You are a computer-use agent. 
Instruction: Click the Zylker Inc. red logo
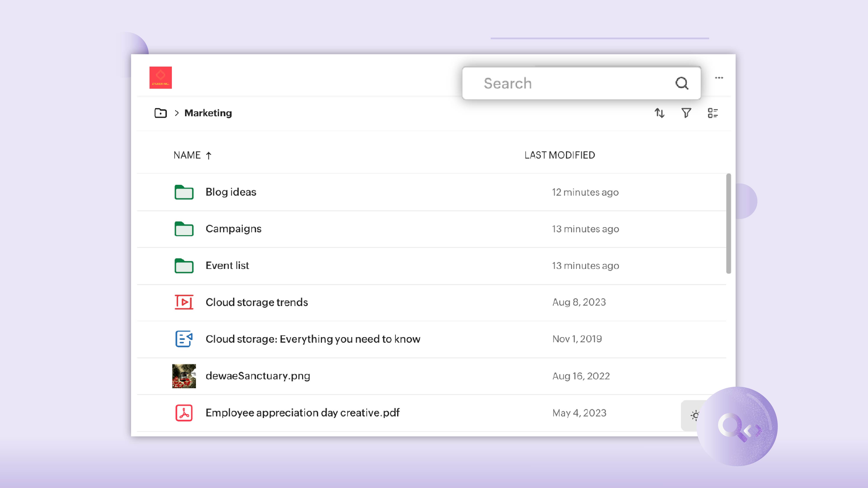coord(160,77)
